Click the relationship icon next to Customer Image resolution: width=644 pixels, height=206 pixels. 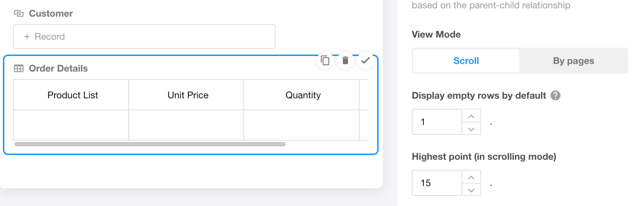coord(19,13)
